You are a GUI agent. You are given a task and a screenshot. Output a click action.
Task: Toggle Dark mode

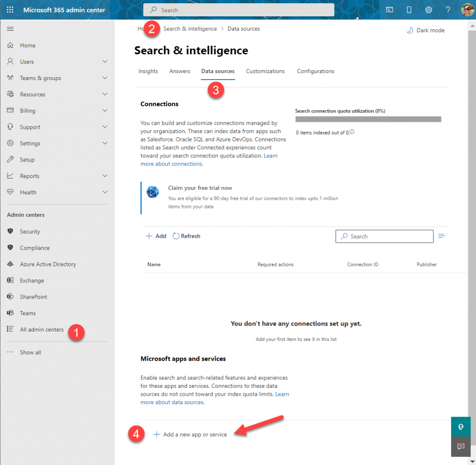point(426,30)
